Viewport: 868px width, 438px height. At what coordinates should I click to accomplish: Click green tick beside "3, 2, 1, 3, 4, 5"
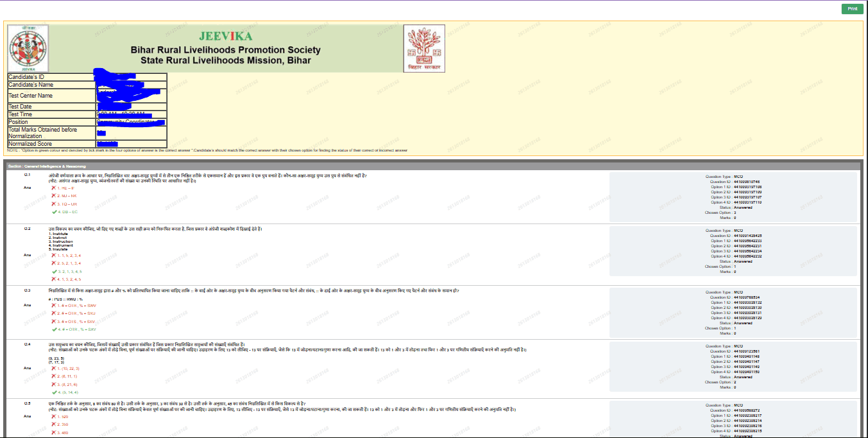click(x=54, y=271)
